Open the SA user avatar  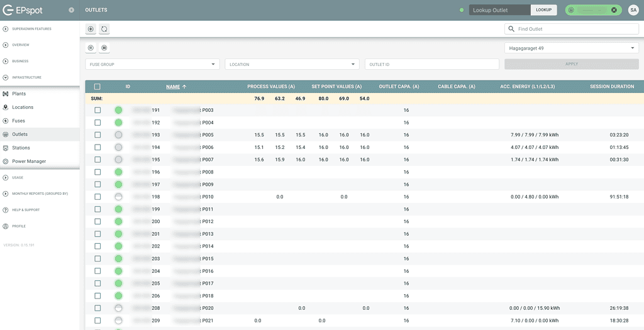pos(633,10)
